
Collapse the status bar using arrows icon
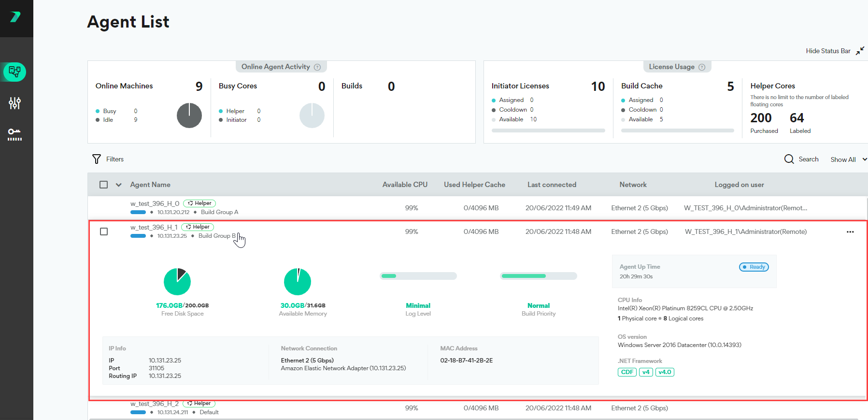point(860,51)
